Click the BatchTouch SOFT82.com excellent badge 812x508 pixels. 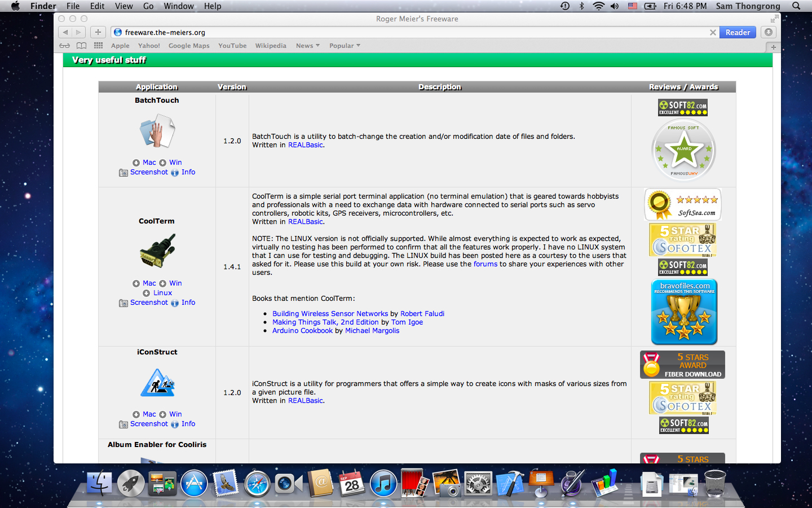[x=683, y=107]
